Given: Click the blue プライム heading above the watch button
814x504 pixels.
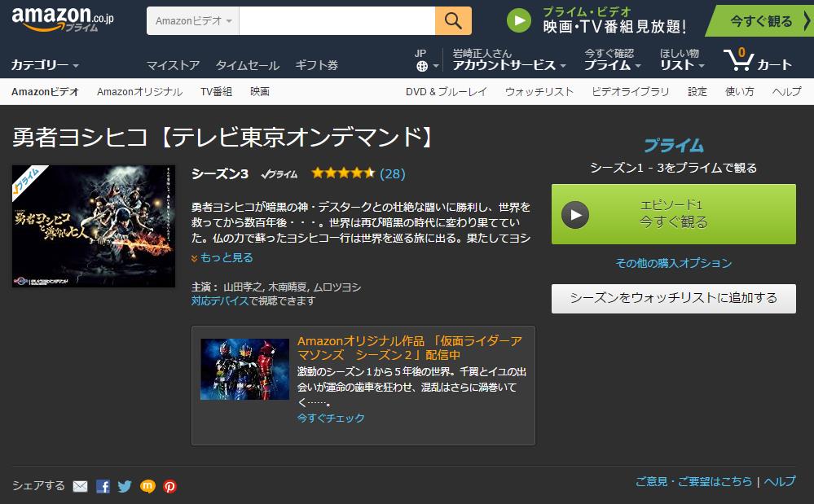Looking at the screenshot, I should coord(674,146).
